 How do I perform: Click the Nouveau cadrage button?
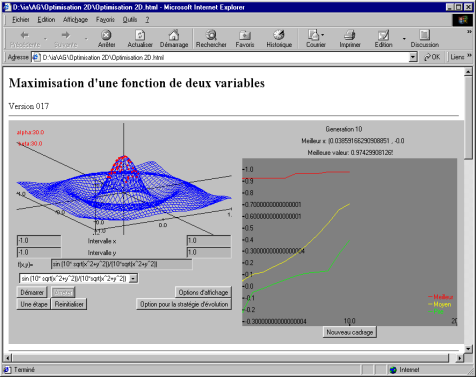pos(350,332)
